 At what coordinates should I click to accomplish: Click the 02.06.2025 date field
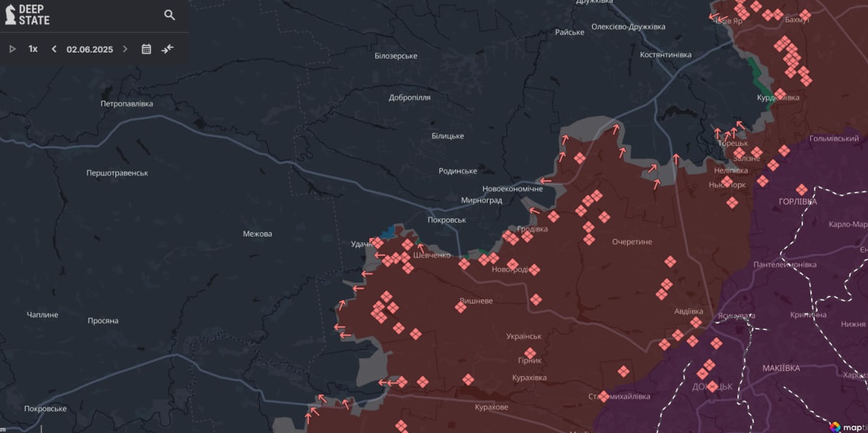point(90,49)
